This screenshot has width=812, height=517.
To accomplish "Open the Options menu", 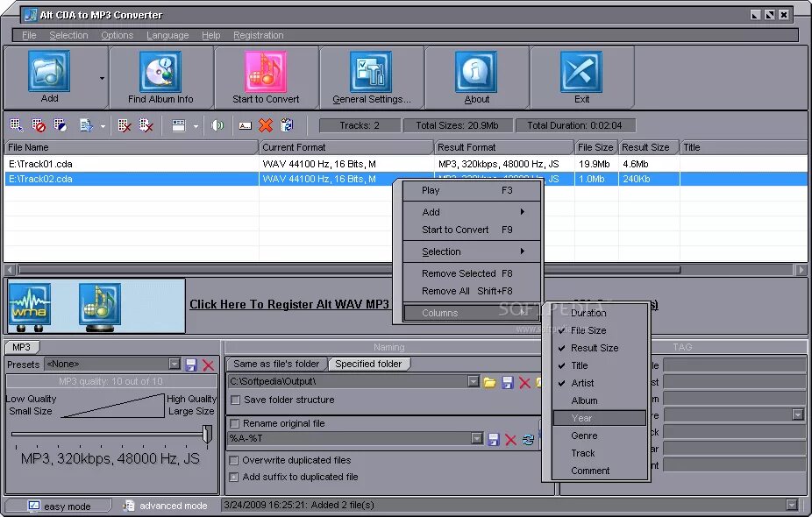I will coord(117,35).
